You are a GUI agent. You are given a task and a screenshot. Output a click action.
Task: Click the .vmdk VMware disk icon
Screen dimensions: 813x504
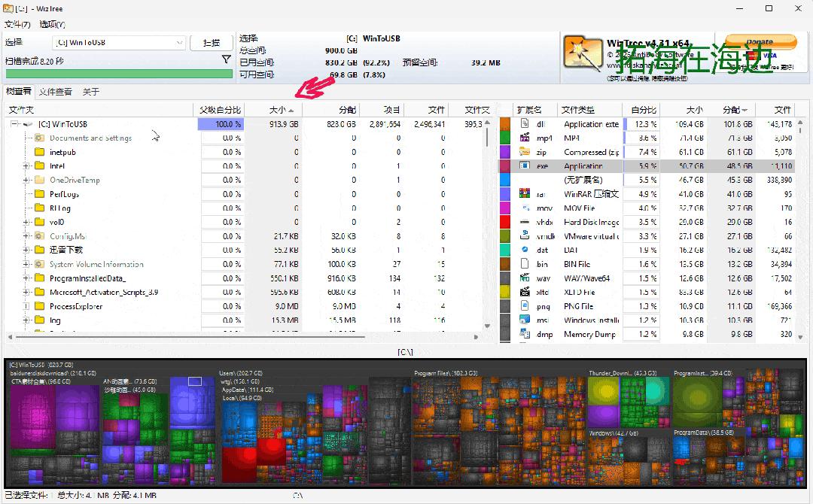[x=525, y=235]
